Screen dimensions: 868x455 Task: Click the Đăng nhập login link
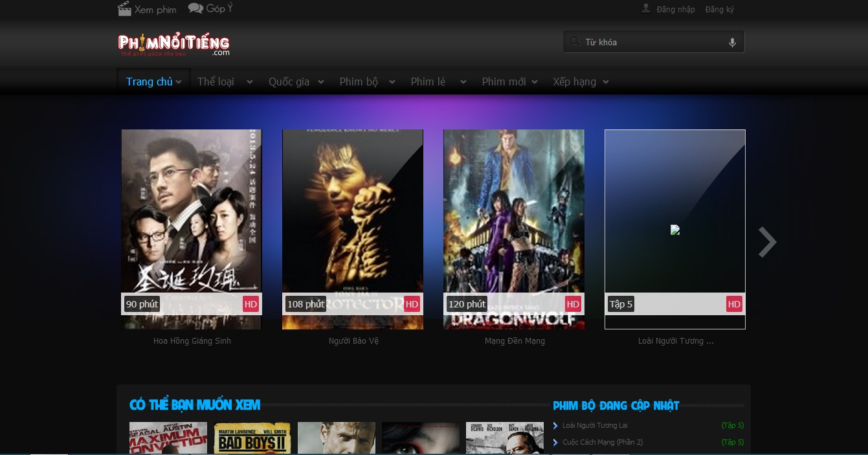(x=676, y=9)
